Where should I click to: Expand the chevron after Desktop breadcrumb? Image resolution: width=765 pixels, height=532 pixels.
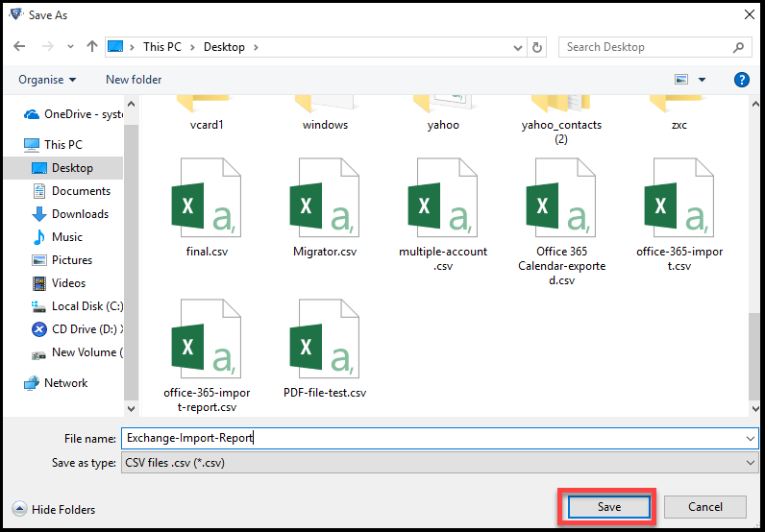click(256, 47)
